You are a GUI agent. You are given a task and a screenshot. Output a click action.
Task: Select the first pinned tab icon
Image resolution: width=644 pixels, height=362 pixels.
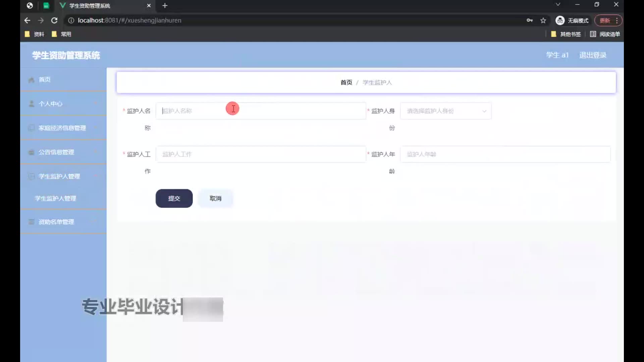(x=30, y=6)
